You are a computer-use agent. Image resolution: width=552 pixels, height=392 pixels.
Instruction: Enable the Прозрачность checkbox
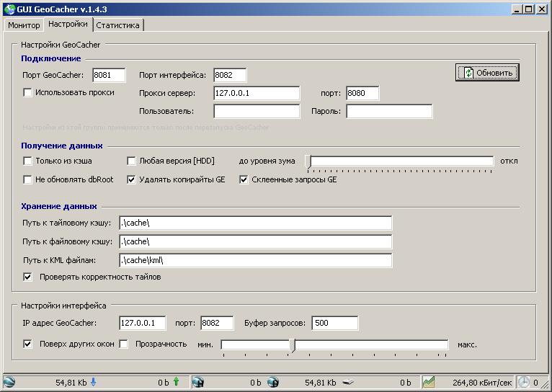click(123, 344)
